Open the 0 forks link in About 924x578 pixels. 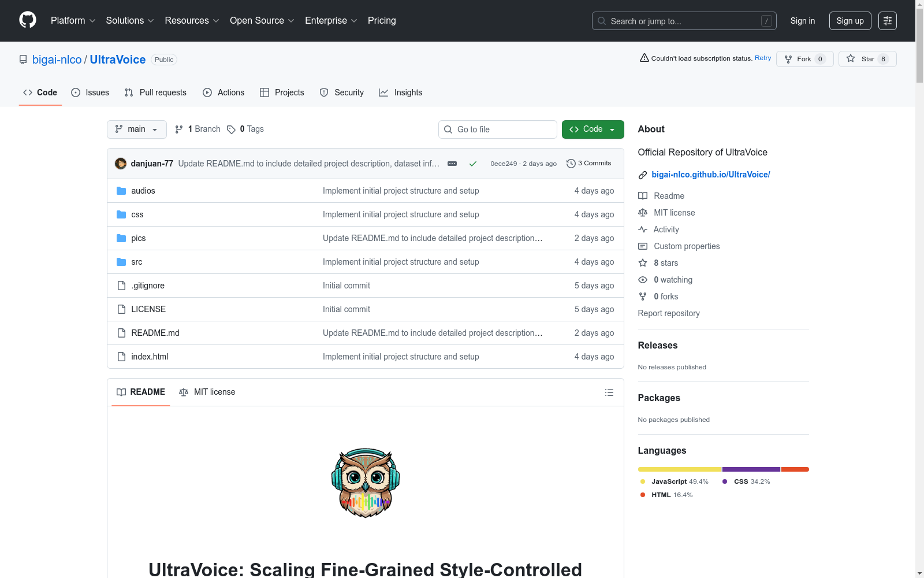pos(666,297)
